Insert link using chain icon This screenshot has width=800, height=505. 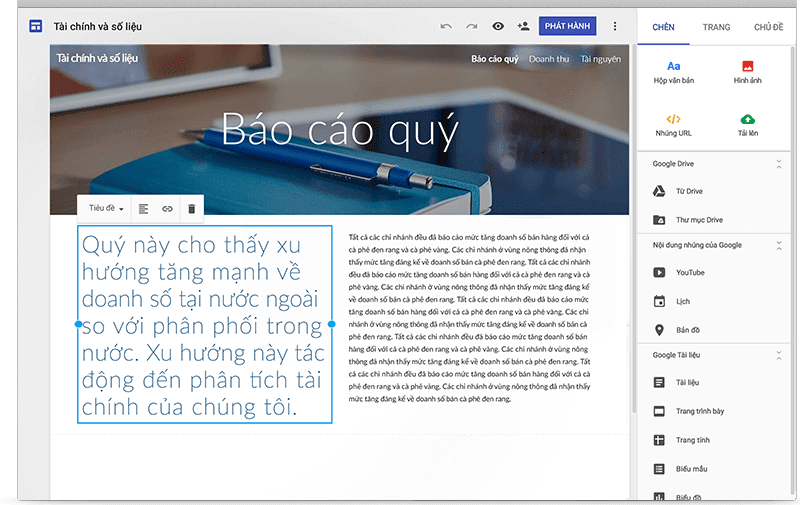click(167, 209)
